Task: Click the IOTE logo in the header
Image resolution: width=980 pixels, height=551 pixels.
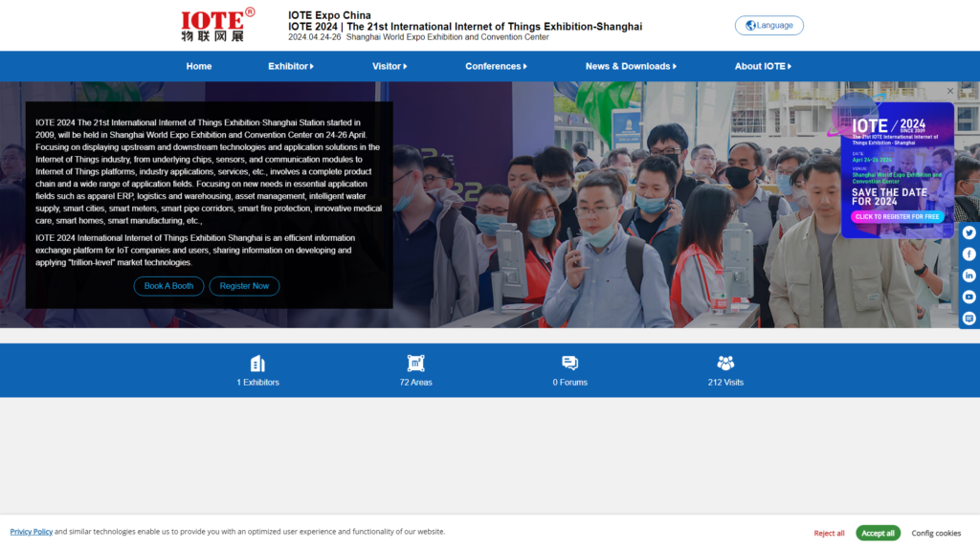Action: click(217, 25)
